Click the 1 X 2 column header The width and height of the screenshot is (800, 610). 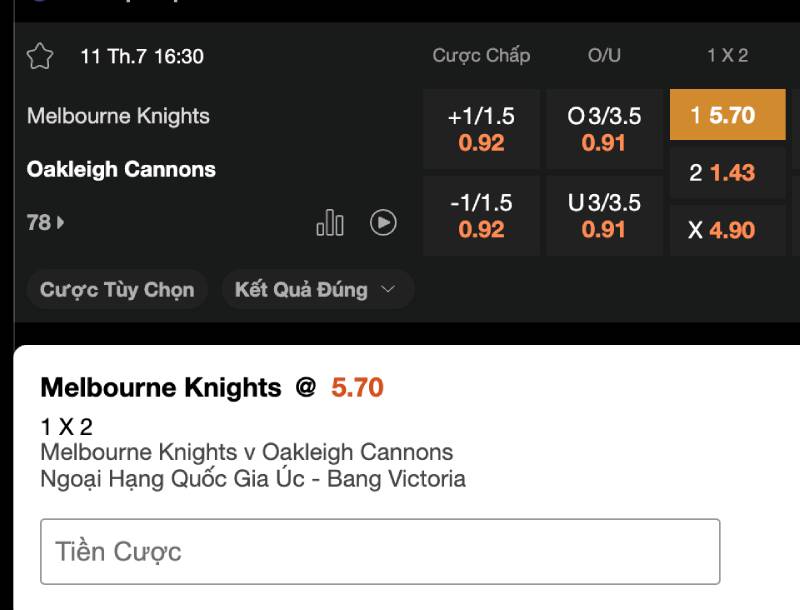pyautogui.click(x=728, y=55)
